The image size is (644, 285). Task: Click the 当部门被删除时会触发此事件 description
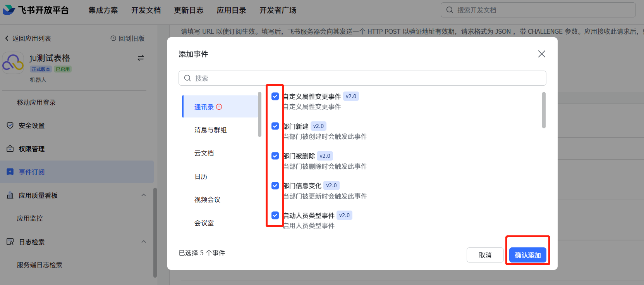tap(325, 166)
